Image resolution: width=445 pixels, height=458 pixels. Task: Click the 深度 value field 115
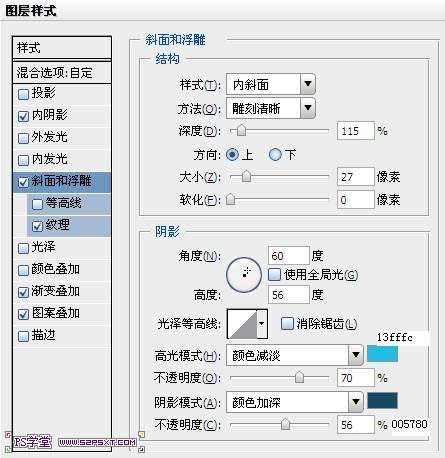[355, 131]
